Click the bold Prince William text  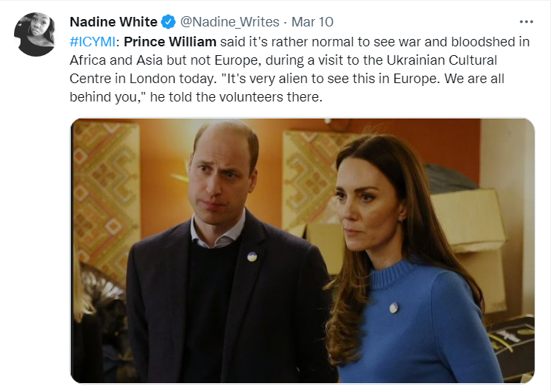(170, 42)
